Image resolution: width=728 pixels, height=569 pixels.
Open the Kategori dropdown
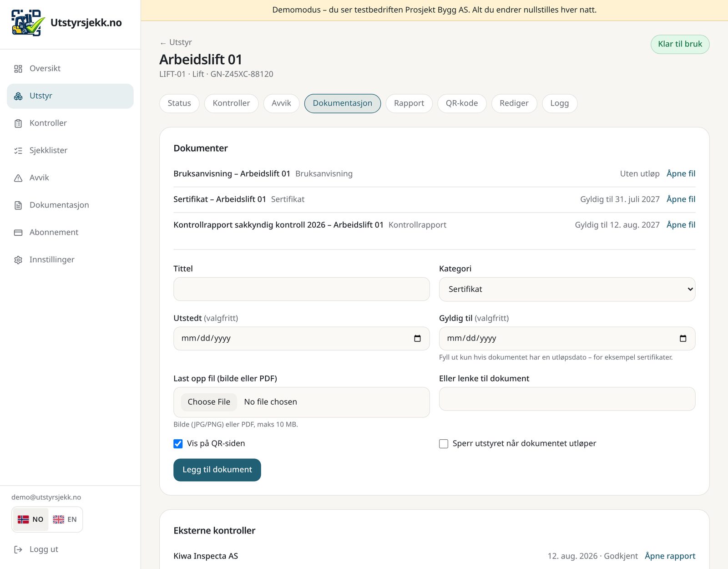(x=567, y=289)
